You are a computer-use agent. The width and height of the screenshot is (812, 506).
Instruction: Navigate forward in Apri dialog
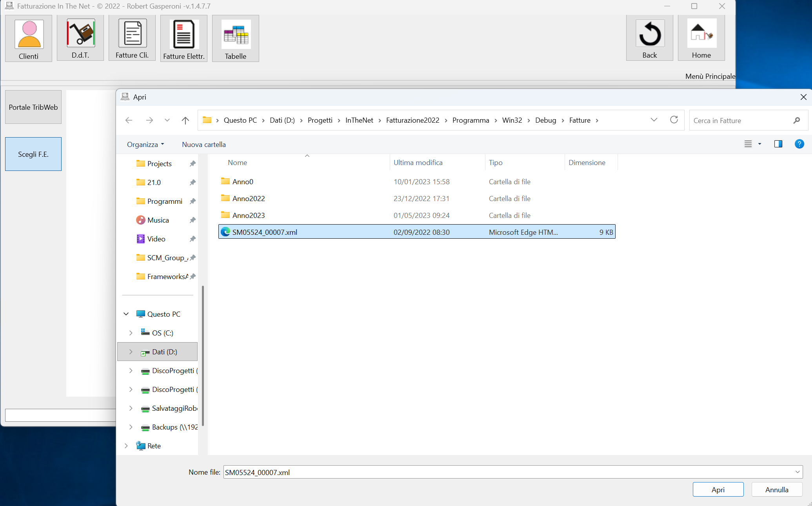coord(149,120)
